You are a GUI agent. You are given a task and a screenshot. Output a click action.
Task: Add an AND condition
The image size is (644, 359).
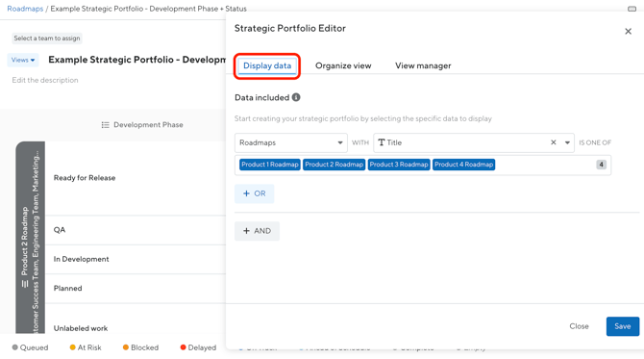257,231
